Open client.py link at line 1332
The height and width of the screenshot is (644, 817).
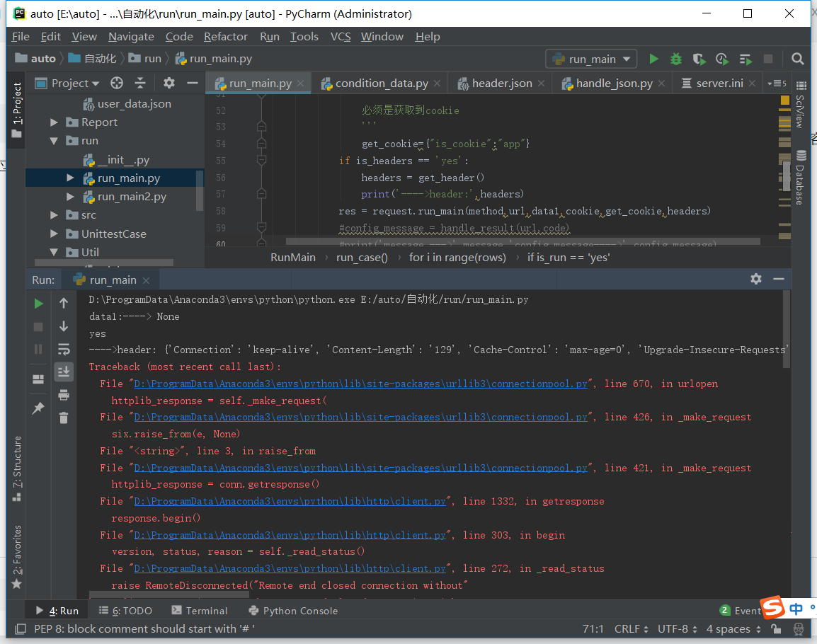tap(290, 501)
